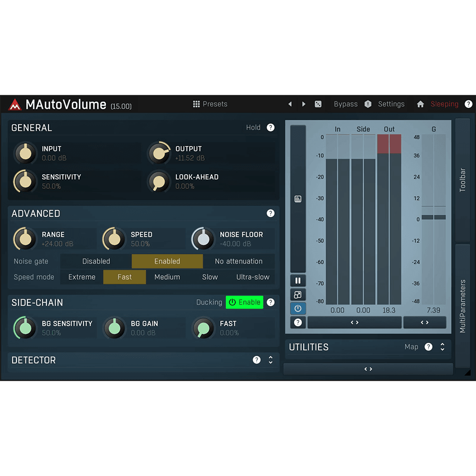
Task: Click the meter settings icon in the strip
Action: coord(298,199)
